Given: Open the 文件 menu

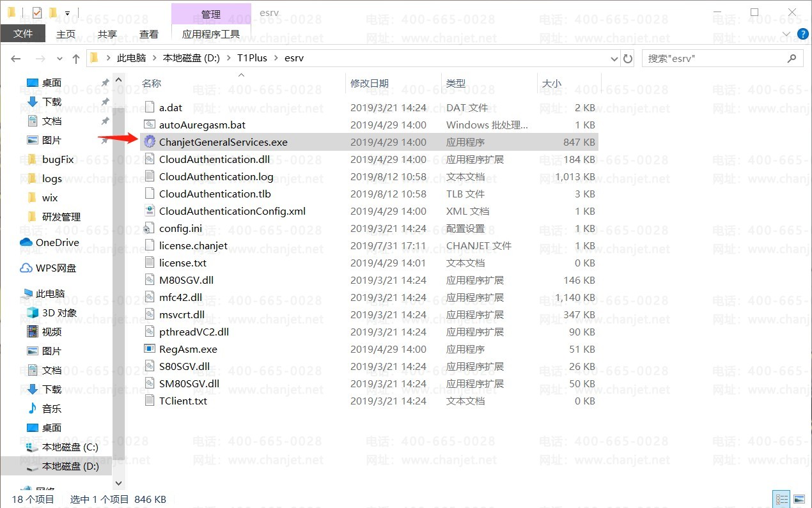Looking at the screenshot, I should pyautogui.click(x=23, y=34).
